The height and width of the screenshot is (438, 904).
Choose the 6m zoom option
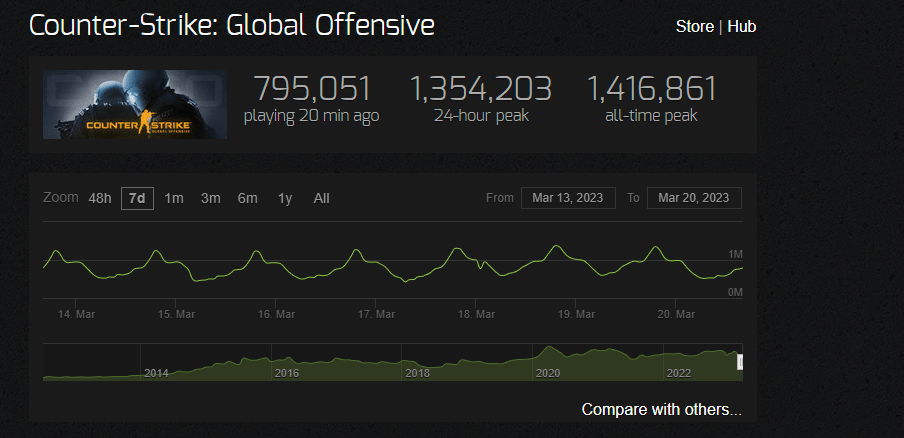247,198
